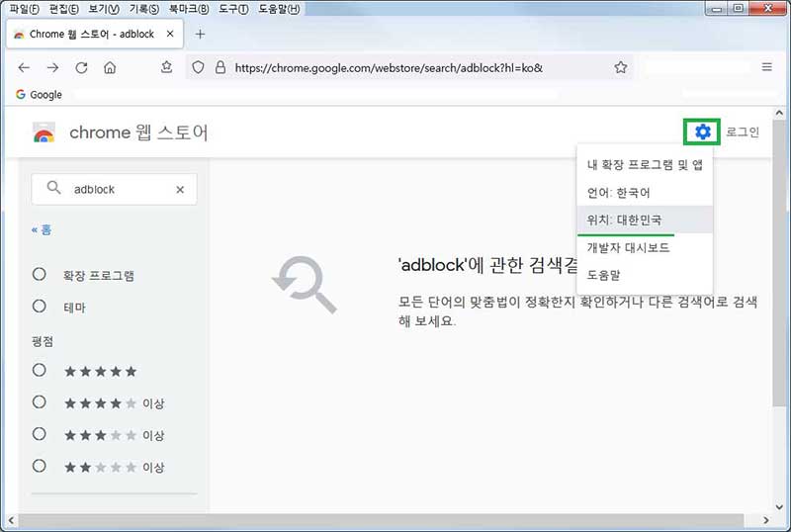Open the browser home page icon
791x532 pixels.
point(110,67)
